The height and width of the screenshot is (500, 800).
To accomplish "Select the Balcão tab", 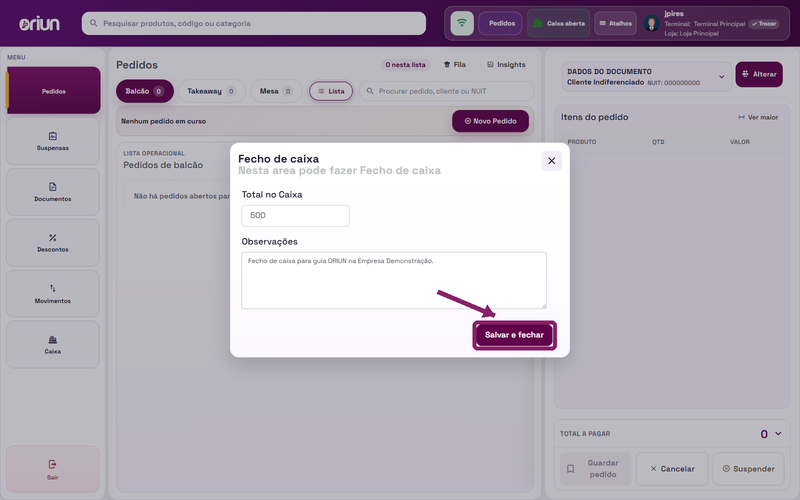I will click(145, 91).
